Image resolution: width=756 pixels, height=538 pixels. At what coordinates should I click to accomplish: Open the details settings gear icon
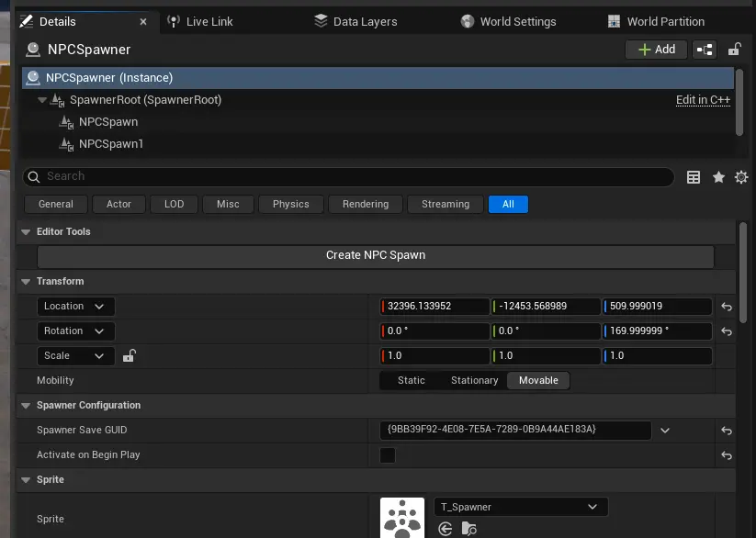point(741,177)
